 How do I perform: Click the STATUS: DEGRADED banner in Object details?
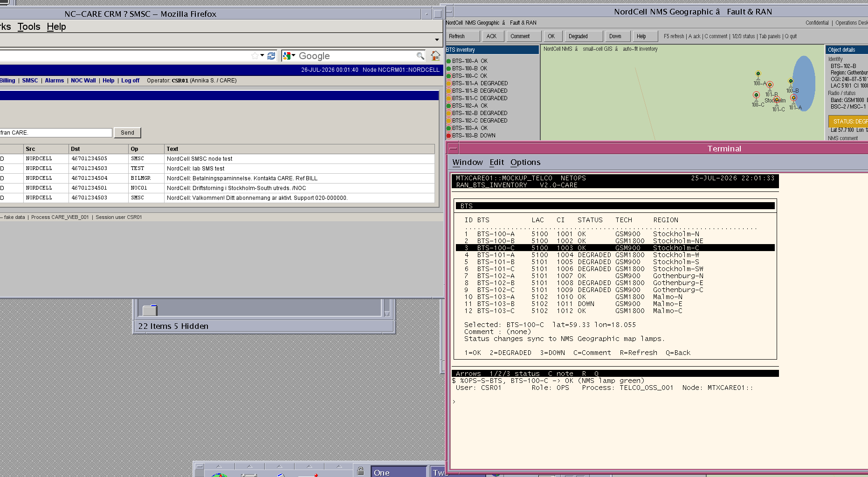(848, 122)
